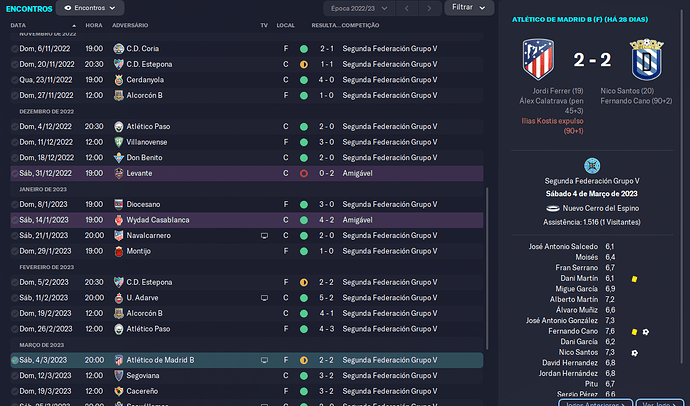The image size is (690, 406).
Task: Click the Levante club badge icon
Action: 118,173
